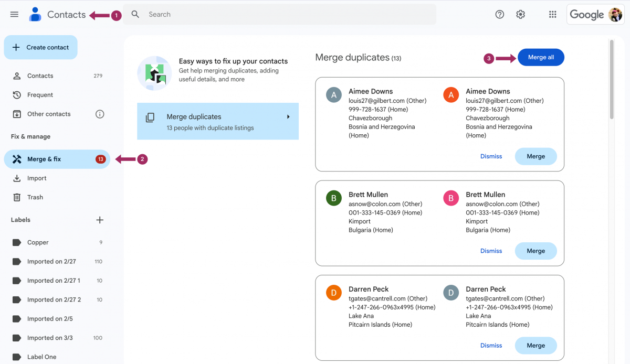
Task: Open the Help question mark icon
Action: coord(500,14)
